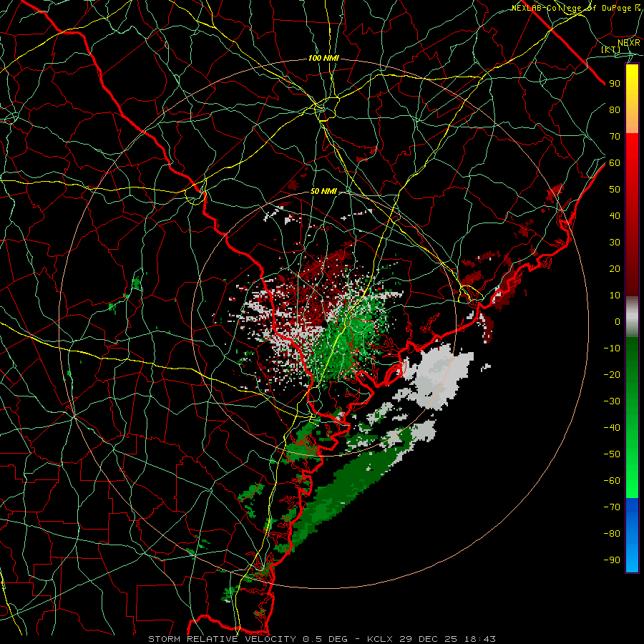Click the -70 value on the velocity scale
644x644 pixels.
(x=612, y=507)
